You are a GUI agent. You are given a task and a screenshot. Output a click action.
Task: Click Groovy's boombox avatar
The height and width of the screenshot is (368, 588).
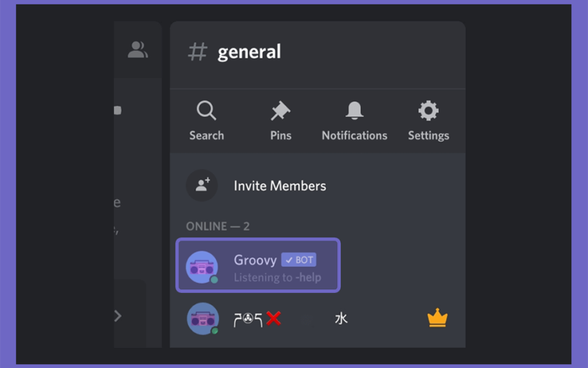click(202, 267)
